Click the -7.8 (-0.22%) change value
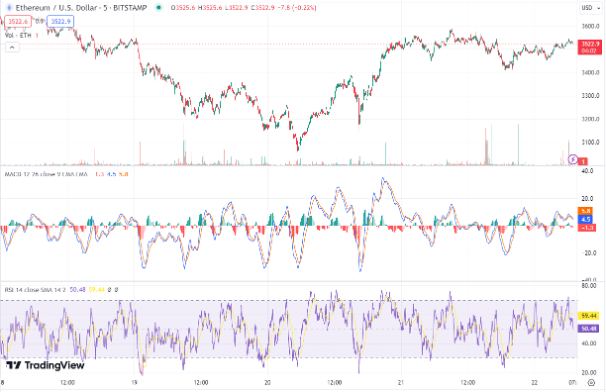This screenshot has width=606, height=392. pos(297,8)
